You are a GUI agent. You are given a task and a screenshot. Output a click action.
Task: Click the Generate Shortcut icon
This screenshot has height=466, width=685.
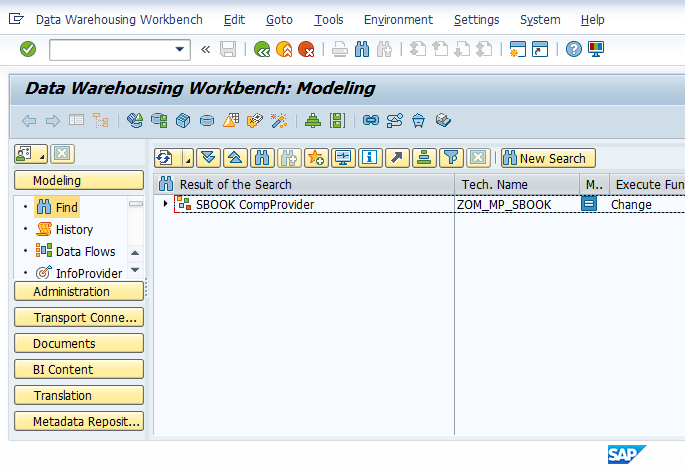tap(540, 49)
